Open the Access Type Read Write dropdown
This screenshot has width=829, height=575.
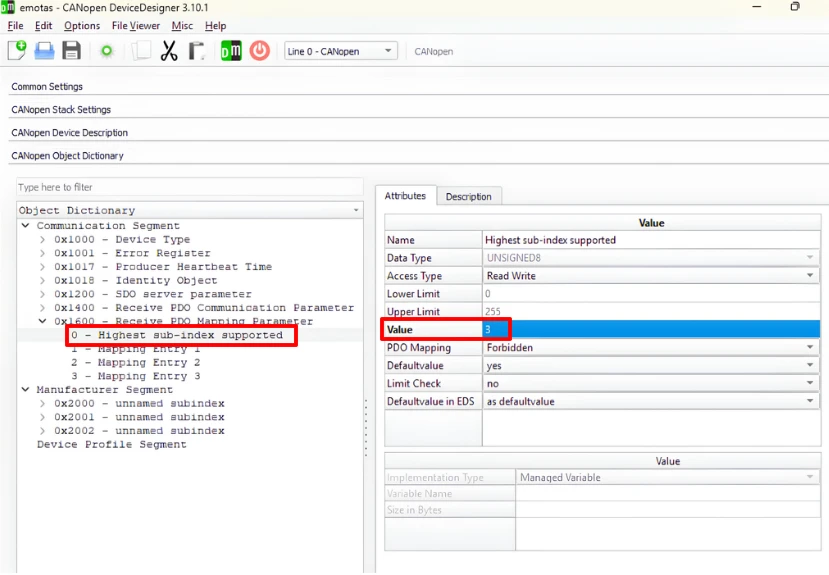(x=651, y=276)
